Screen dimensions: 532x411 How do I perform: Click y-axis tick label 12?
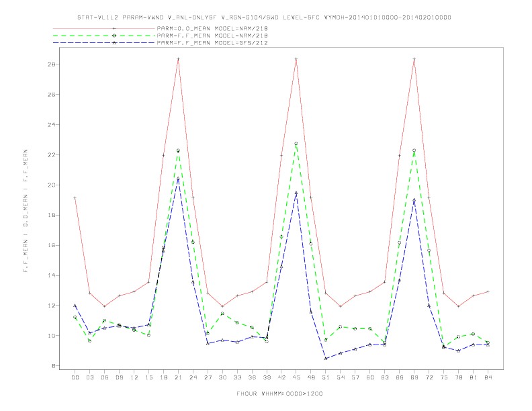point(51,306)
